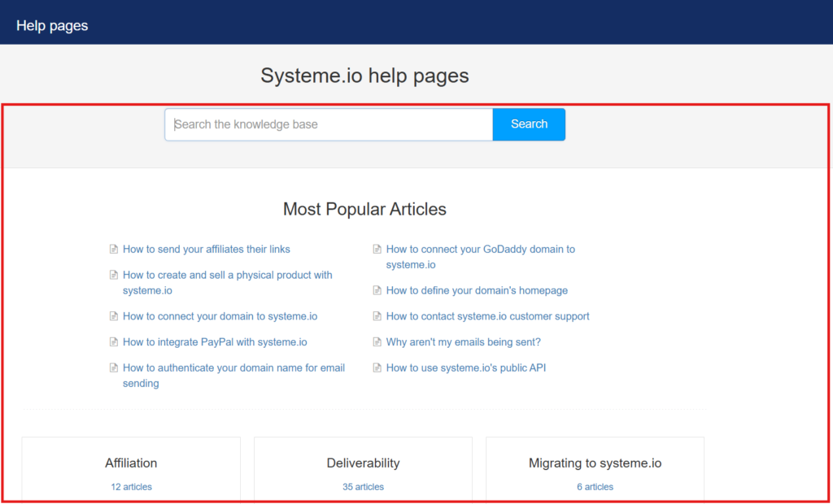This screenshot has width=833, height=504.
Task: Click the document icon beside "How to connect your domain to systeme.io"
Action: coord(113,316)
